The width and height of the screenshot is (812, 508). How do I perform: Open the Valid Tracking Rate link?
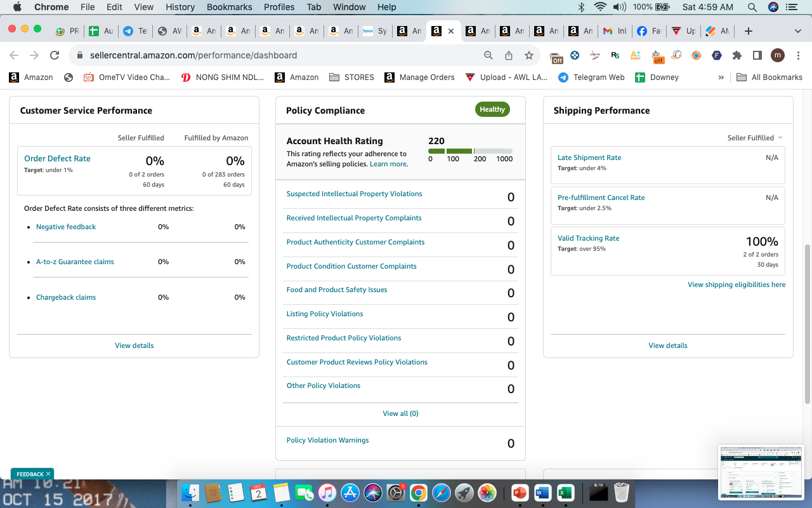[x=588, y=238]
